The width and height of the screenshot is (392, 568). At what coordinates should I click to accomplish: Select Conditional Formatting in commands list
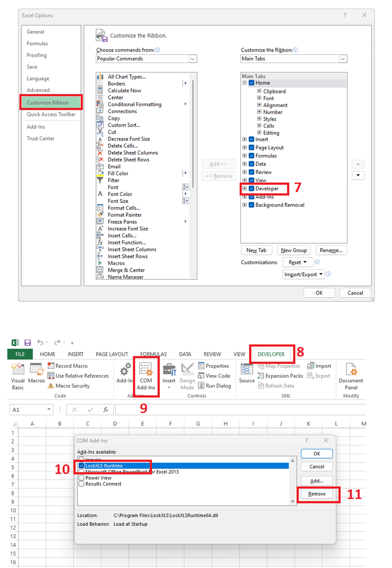134,104
